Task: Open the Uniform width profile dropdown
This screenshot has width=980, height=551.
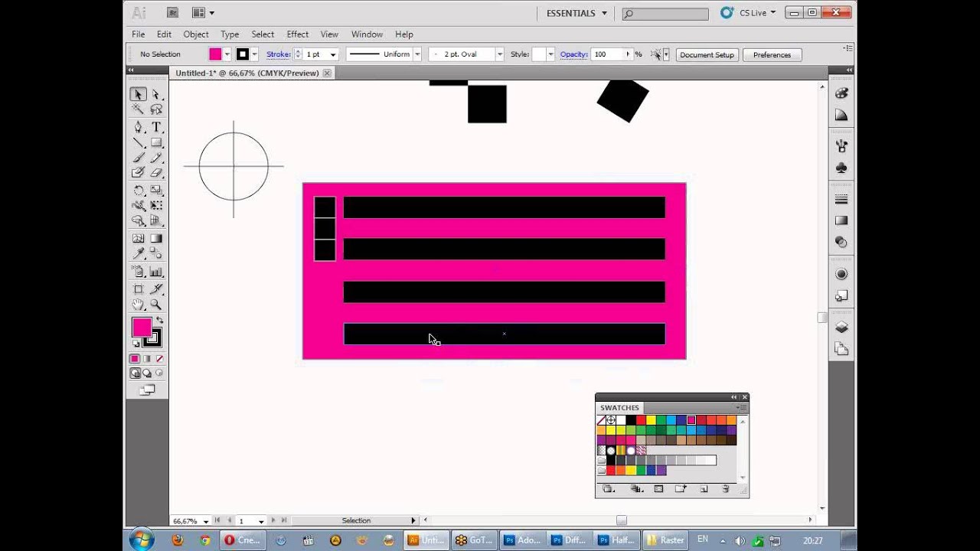Action: 417,54
